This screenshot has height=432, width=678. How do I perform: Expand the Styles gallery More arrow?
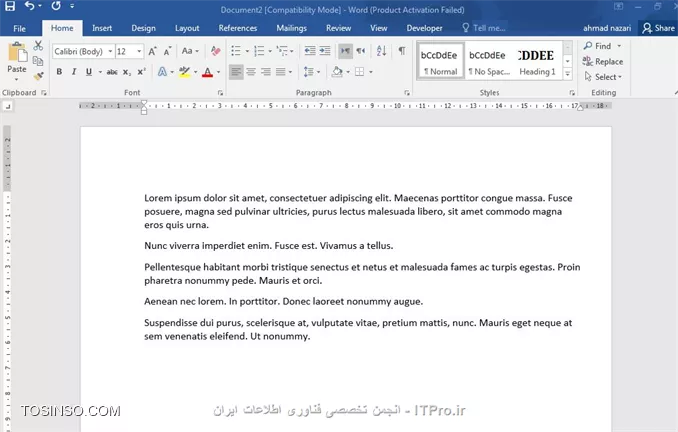coord(568,74)
